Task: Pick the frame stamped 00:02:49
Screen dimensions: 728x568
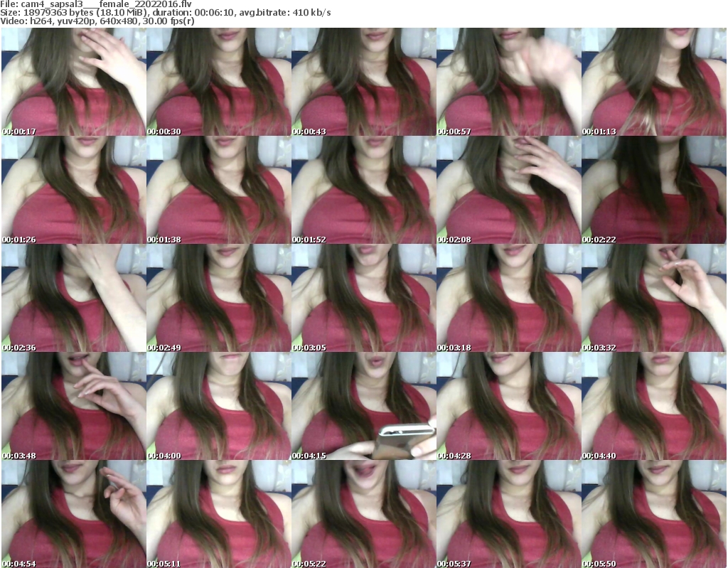Action: (219, 298)
